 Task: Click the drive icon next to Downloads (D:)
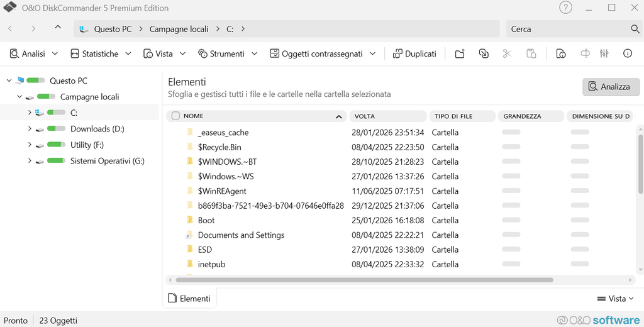(x=40, y=130)
